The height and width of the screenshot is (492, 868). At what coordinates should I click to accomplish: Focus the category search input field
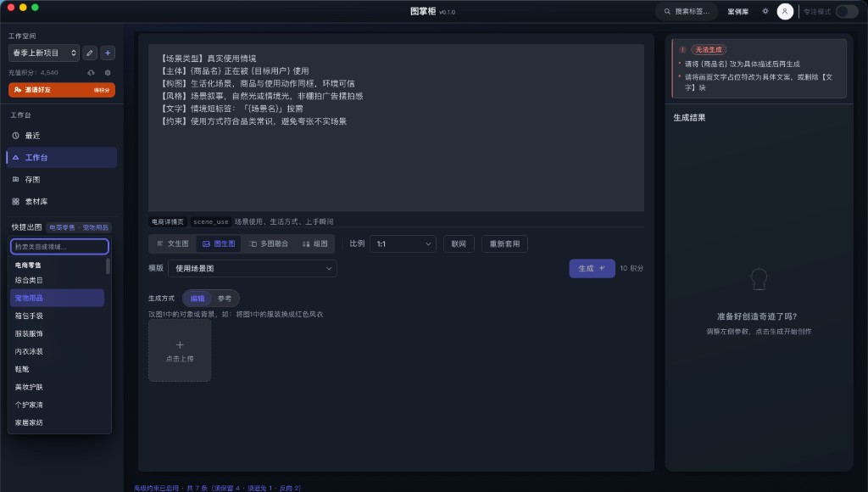click(60, 247)
